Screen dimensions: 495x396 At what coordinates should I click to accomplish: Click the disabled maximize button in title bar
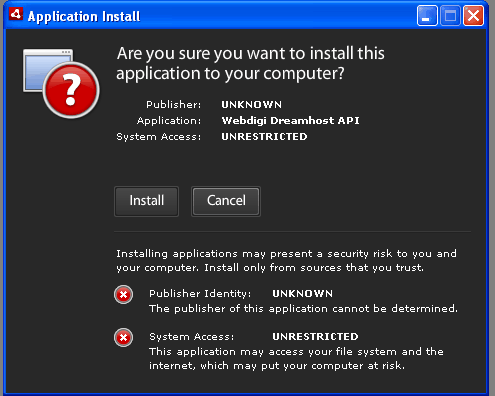[x=450, y=15]
